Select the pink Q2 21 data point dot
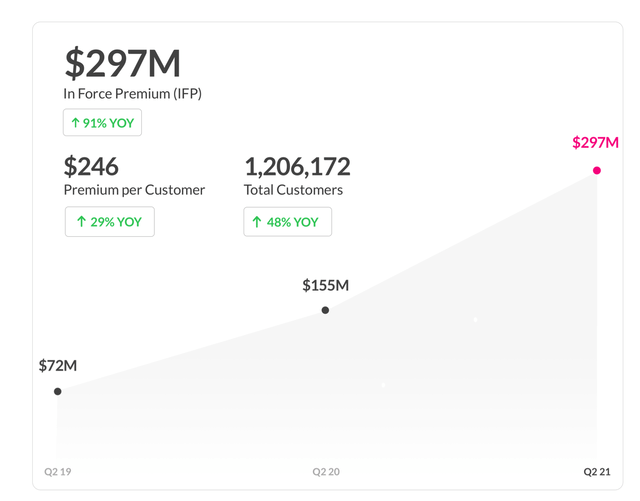 (x=597, y=170)
